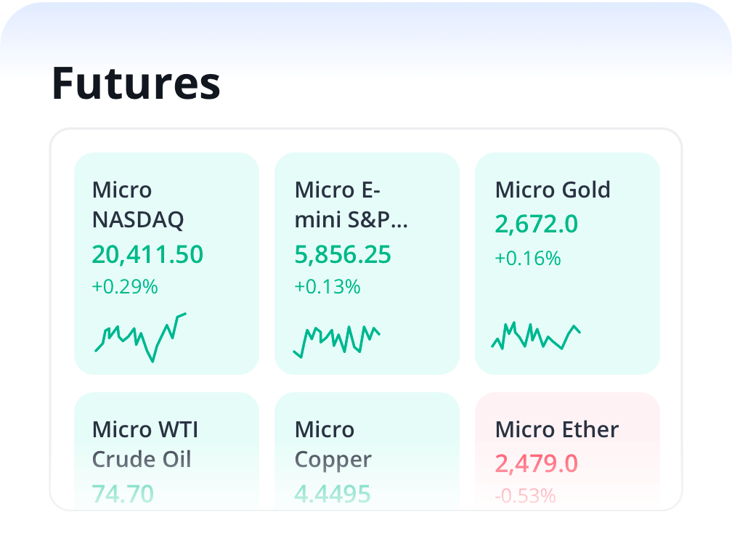This screenshot has width=732, height=560.
Task: Open the Micro Ether title
Action: point(556,429)
